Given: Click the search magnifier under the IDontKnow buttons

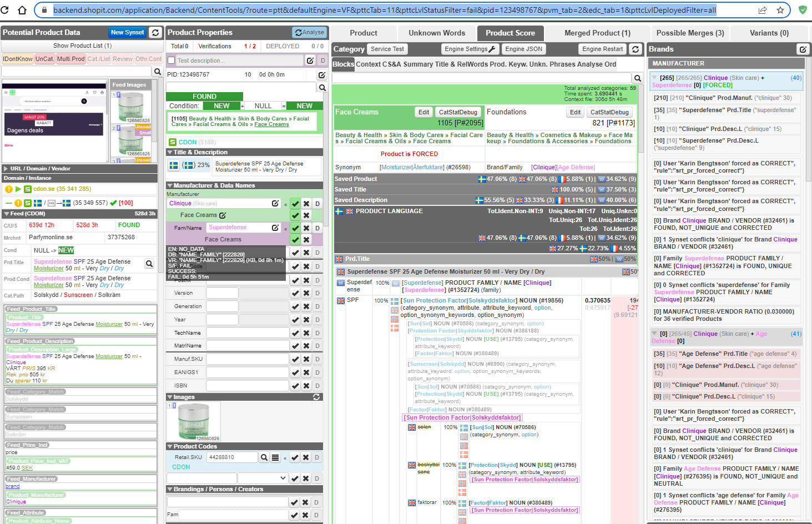Looking at the screenshot, I should (158, 72).
